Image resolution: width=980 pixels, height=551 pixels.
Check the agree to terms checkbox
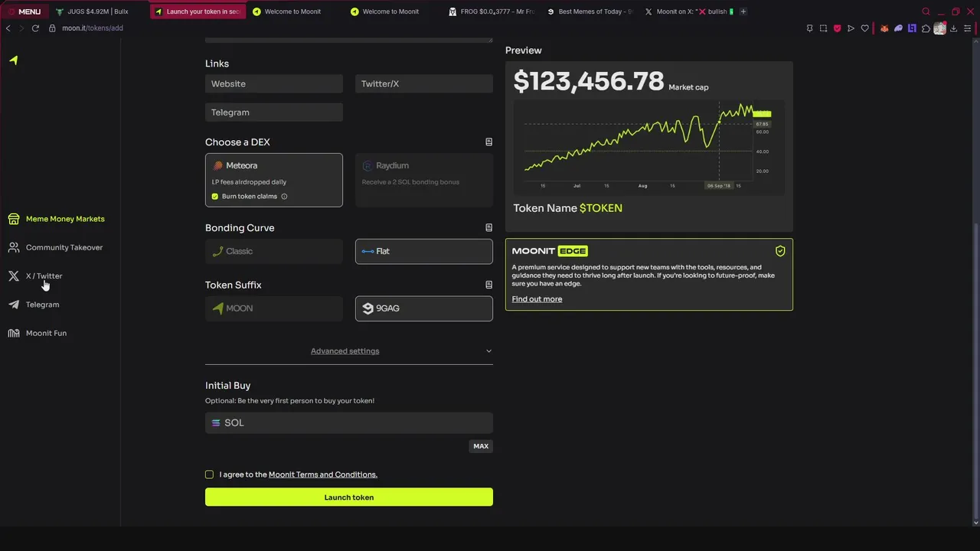click(209, 474)
